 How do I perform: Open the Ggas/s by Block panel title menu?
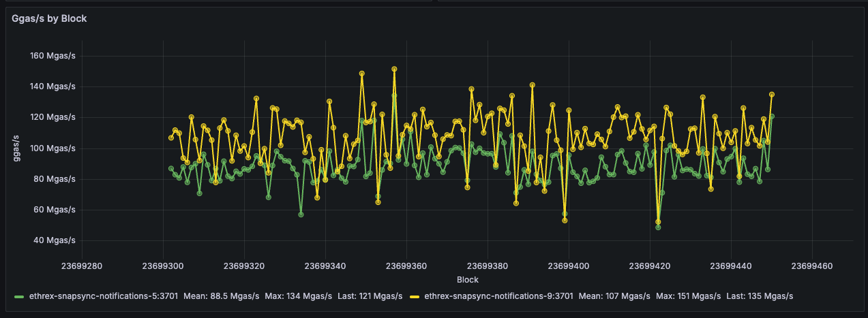(x=49, y=18)
